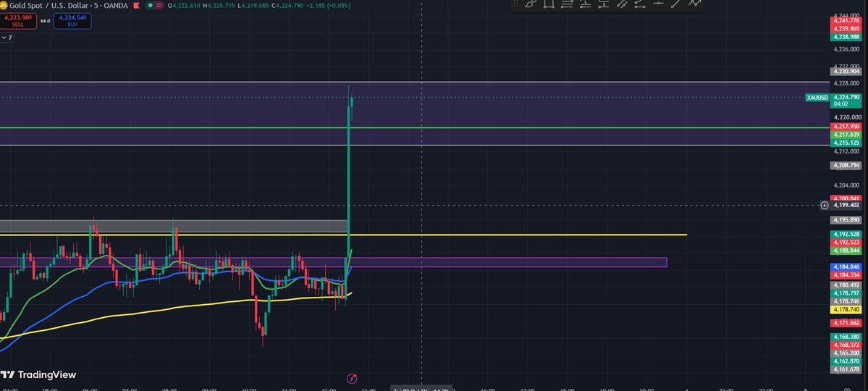
Task: Toggle the green market status dot indicator
Action: tap(151, 6)
